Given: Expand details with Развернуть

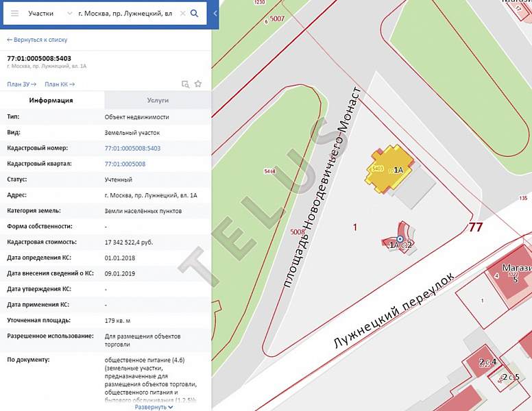Looking at the screenshot, I should tap(154, 407).
